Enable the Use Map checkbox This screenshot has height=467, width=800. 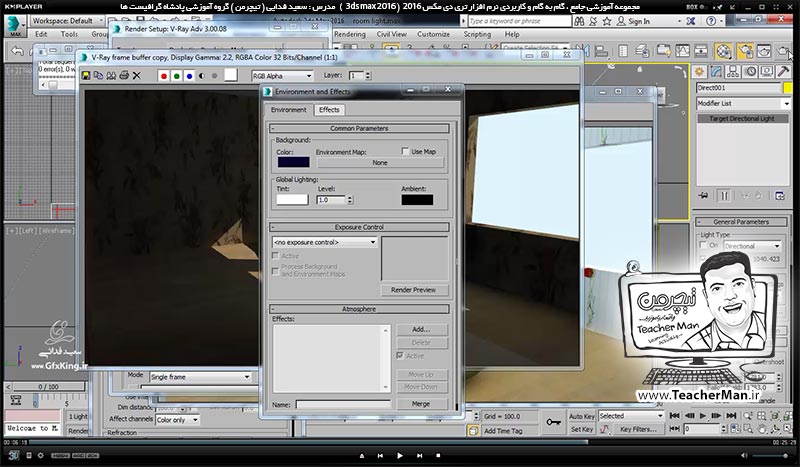405,151
